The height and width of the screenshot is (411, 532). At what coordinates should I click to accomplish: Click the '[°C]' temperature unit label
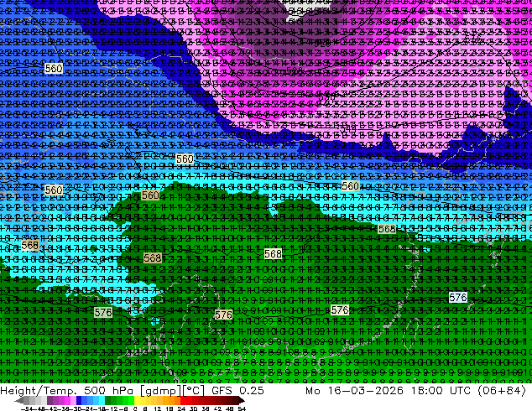193,391
